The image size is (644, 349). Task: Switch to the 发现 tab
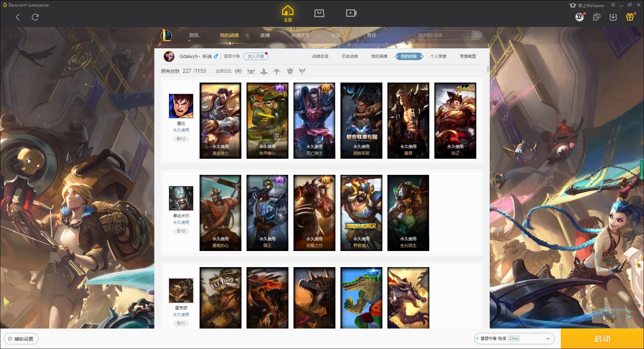pos(336,35)
